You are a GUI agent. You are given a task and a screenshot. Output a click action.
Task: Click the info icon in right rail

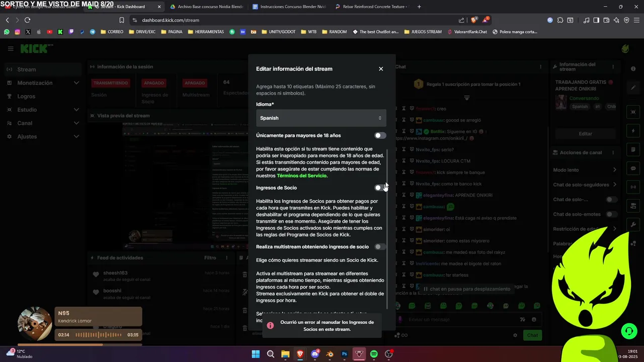[633, 69]
